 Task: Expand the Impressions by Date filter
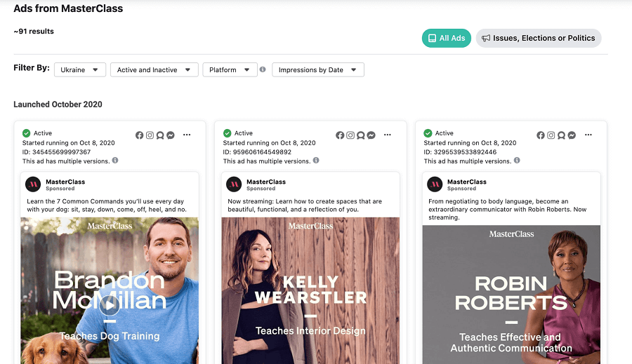(x=318, y=69)
